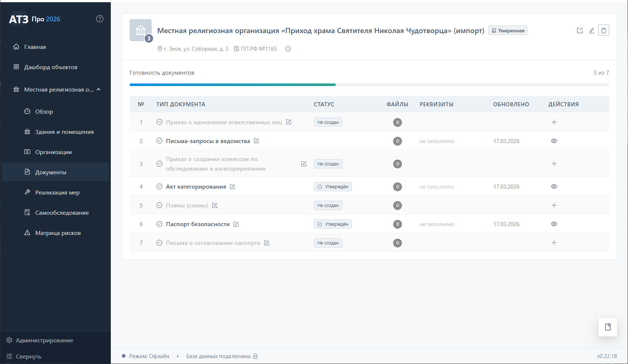628x364 pixels.
Task: Open Обзор in sidebar
Action: click(55, 111)
